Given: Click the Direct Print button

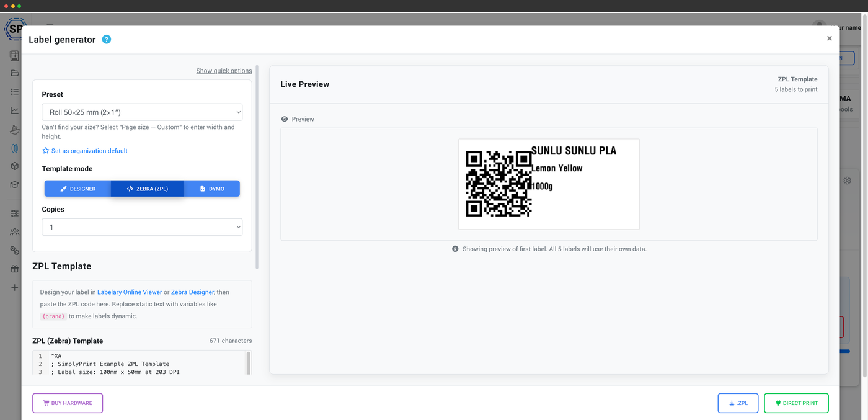Looking at the screenshot, I should click(x=796, y=403).
